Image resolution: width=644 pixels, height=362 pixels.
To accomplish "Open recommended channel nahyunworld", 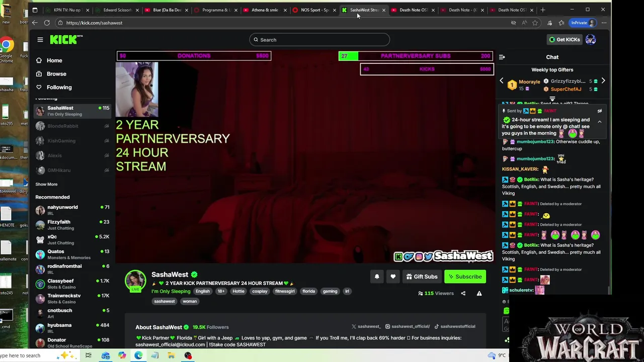I will click(x=72, y=210).
